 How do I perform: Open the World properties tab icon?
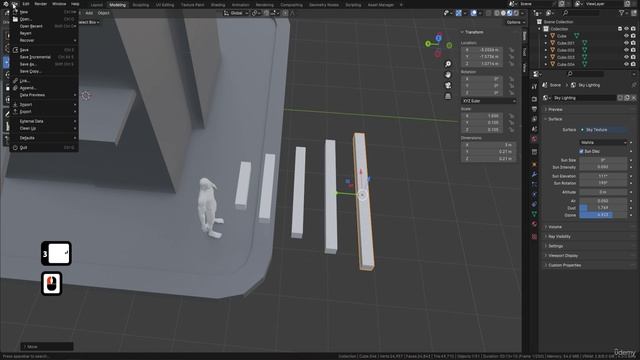534,139
